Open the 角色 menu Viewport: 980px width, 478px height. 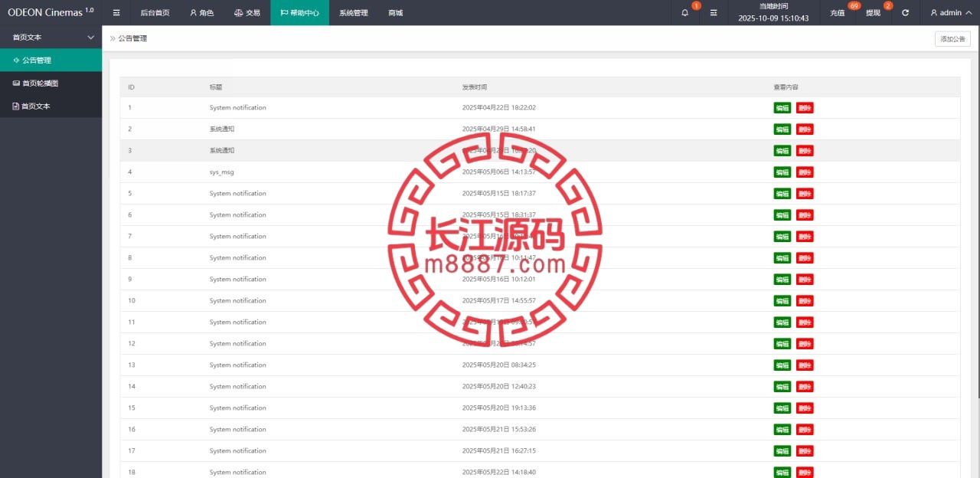click(x=202, y=13)
